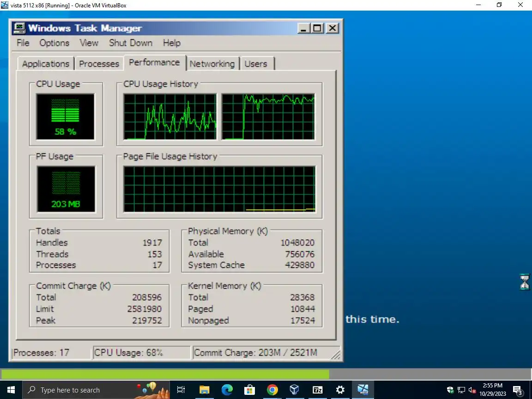Click the Available memory value 756076
Screen dimensions: 532x399
coord(300,254)
